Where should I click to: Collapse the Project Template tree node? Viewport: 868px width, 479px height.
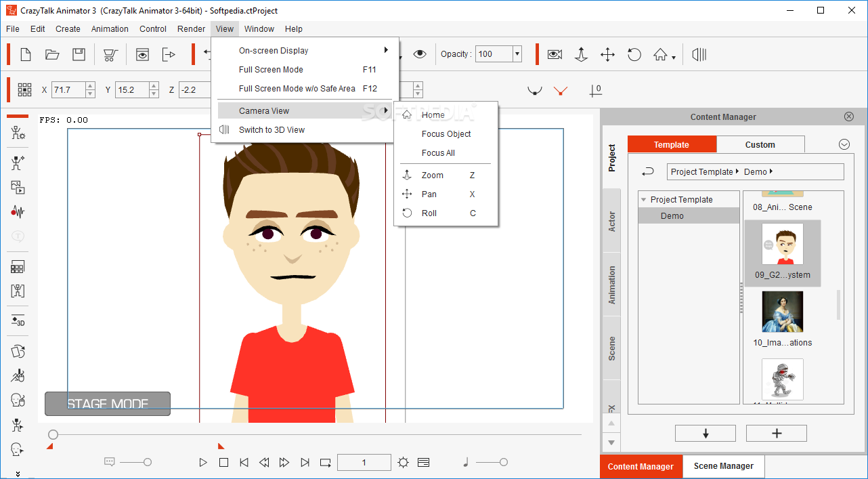(x=644, y=200)
